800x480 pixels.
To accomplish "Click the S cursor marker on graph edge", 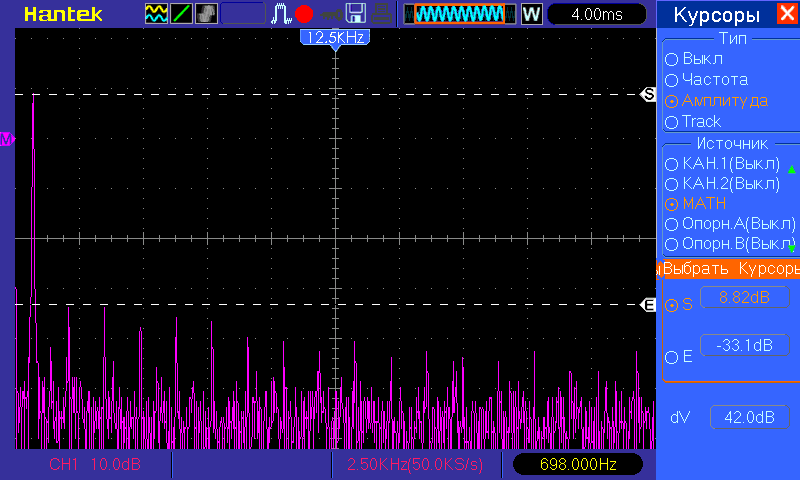I will point(648,94).
